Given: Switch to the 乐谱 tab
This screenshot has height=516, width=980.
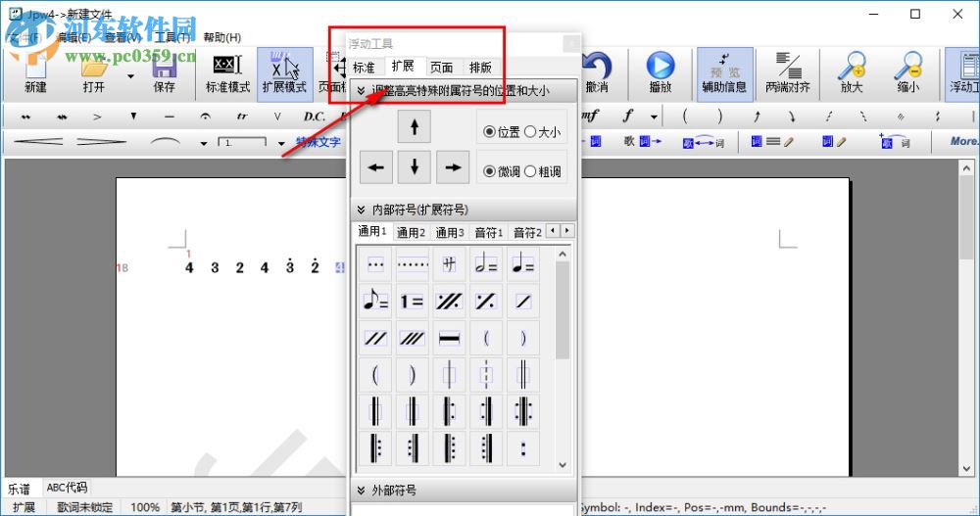Looking at the screenshot, I should click(19, 488).
